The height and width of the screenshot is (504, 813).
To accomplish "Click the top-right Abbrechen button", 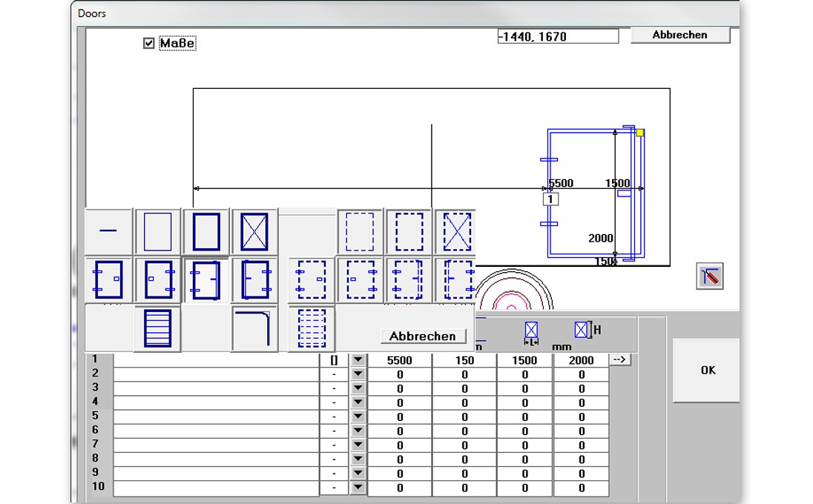I will click(679, 35).
